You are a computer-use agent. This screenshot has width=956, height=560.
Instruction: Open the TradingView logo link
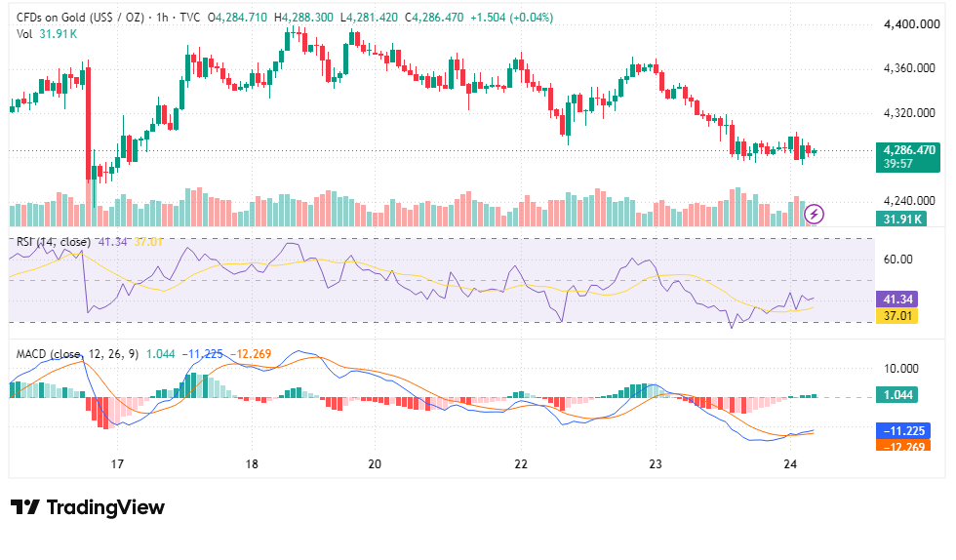pyautogui.click(x=88, y=507)
